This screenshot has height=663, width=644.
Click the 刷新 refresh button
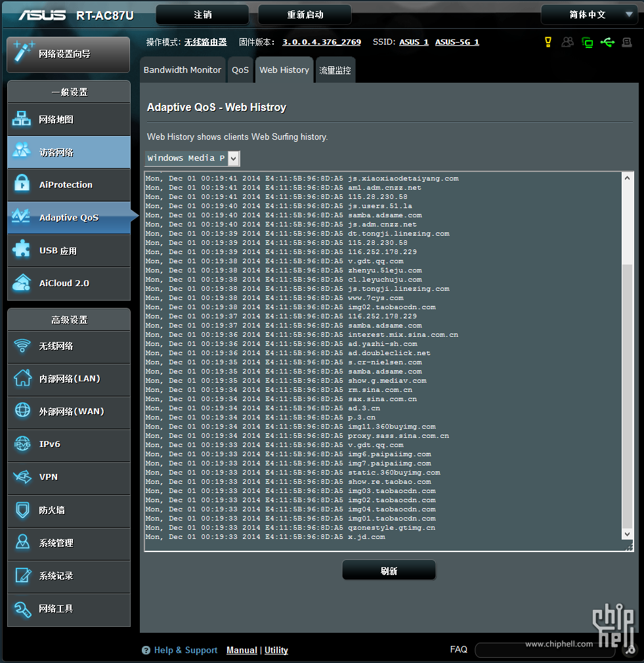[x=389, y=571]
